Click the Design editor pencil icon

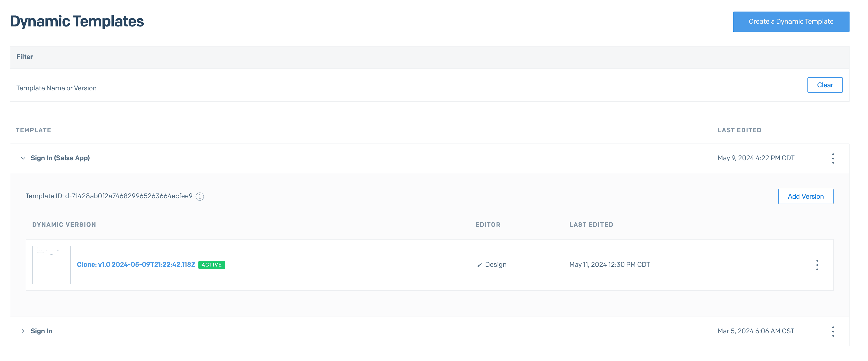point(479,265)
